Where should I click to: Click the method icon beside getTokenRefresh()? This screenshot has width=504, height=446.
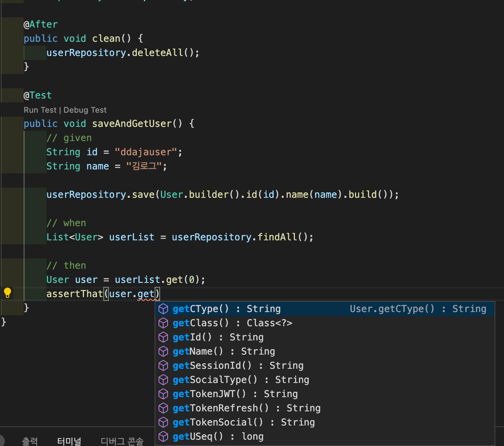pyautogui.click(x=163, y=408)
